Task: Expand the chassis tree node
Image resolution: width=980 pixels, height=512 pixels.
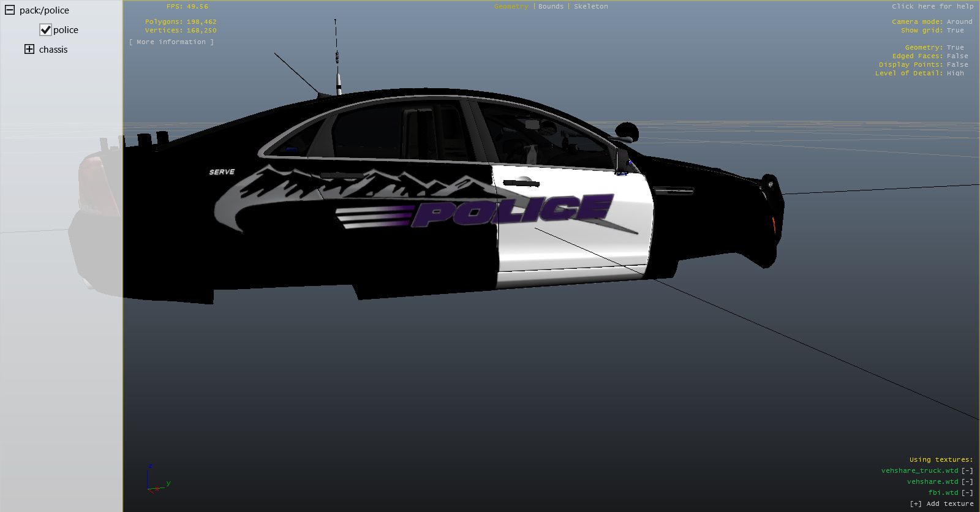Action: coord(29,50)
